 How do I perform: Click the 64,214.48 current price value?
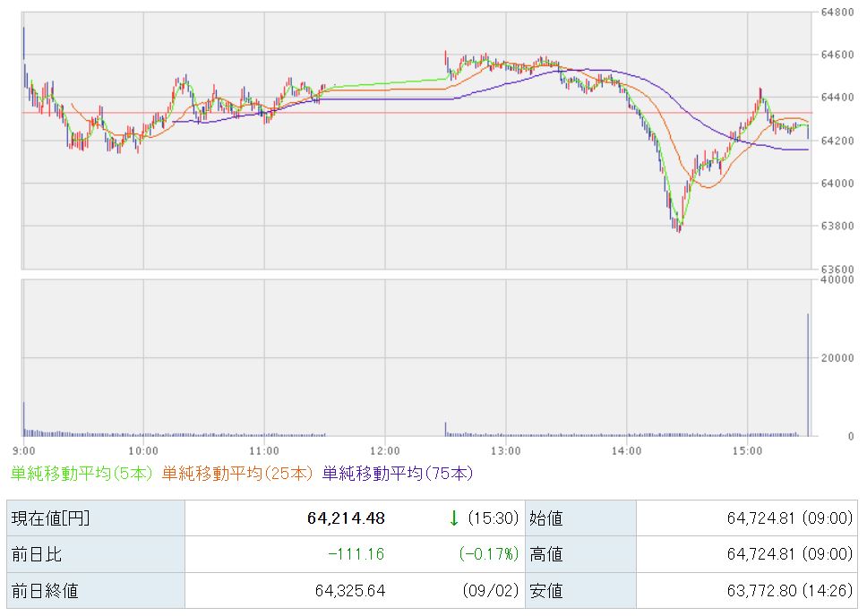pyautogui.click(x=346, y=518)
